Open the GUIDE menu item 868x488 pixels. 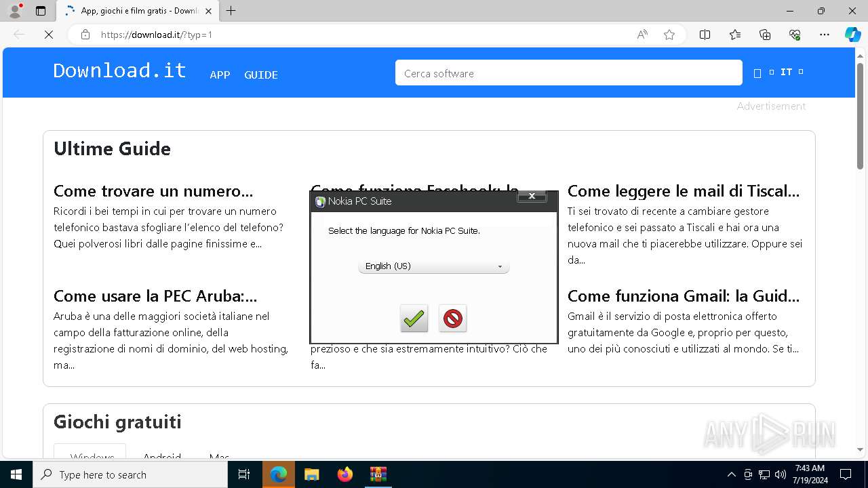[x=261, y=75]
